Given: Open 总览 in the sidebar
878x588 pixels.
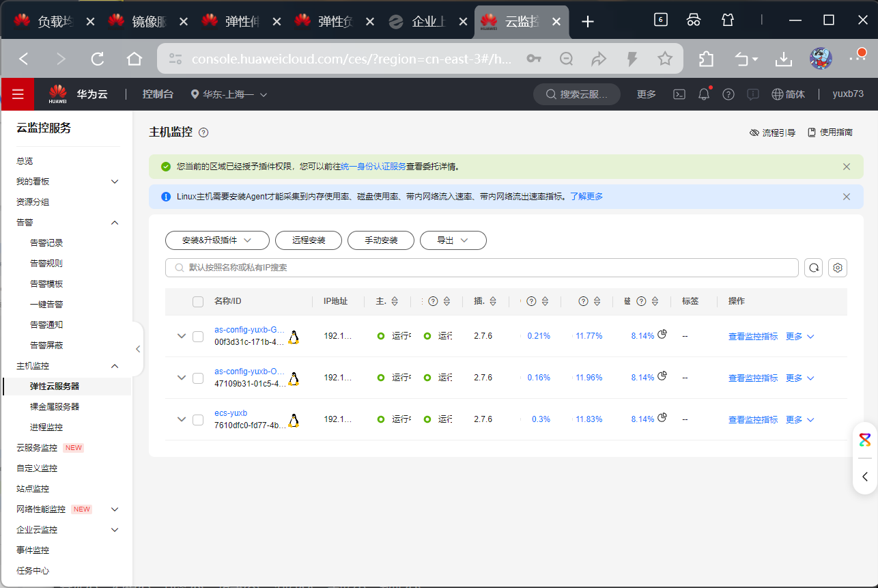Looking at the screenshot, I should click(x=25, y=161).
